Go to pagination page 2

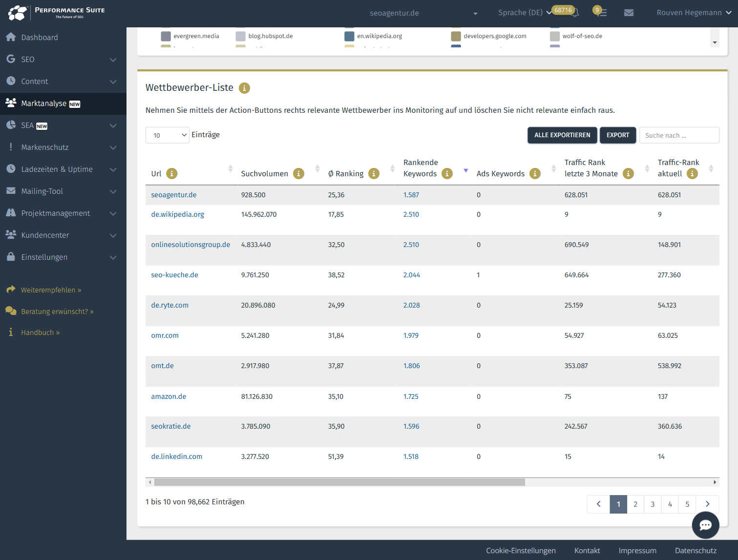click(x=635, y=504)
